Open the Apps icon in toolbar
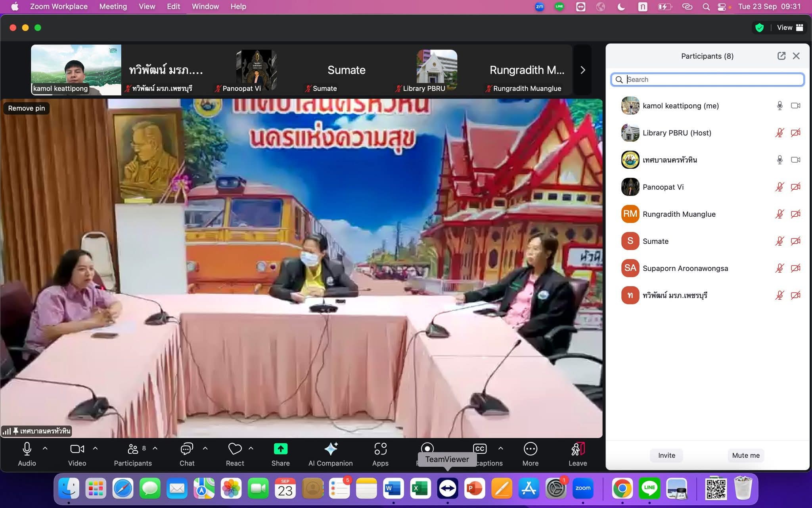The width and height of the screenshot is (812, 508). click(x=380, y=449)
